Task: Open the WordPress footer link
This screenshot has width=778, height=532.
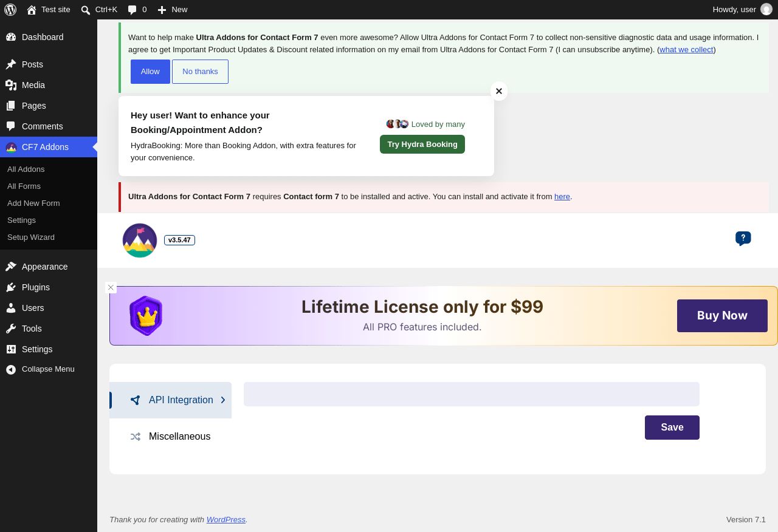Action: point(226,520)
